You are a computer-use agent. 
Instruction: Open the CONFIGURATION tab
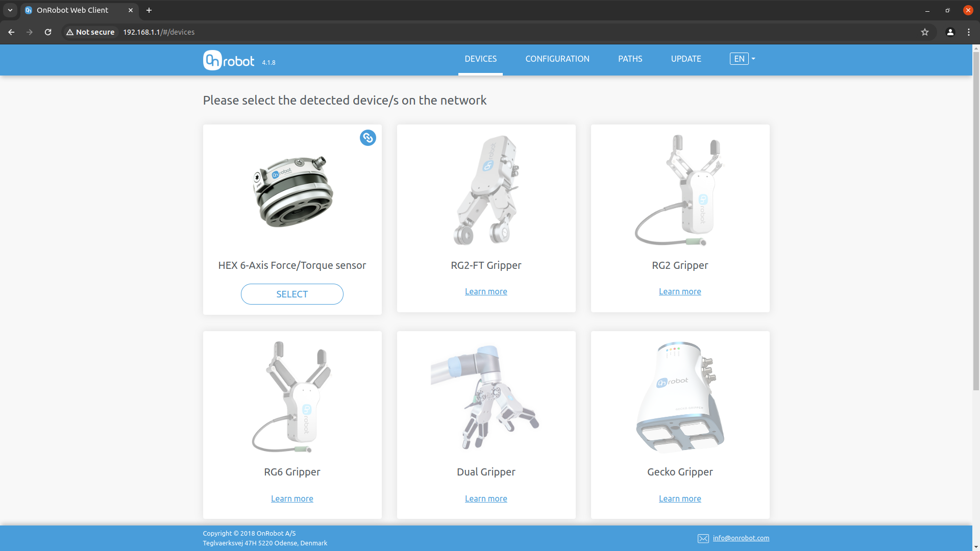coord(557,59)
